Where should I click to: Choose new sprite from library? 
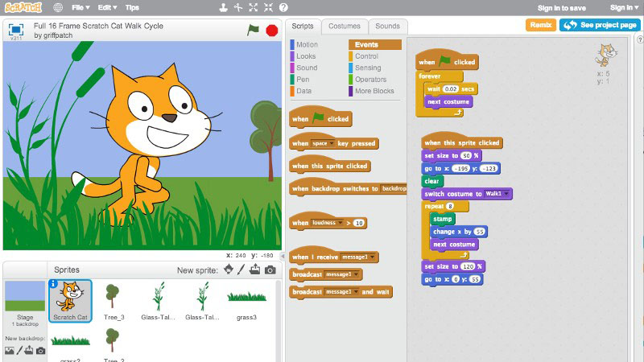click(229, 269)
